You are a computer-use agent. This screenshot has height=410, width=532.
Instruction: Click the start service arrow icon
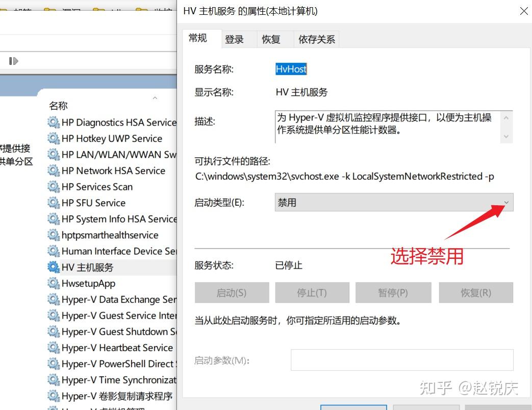point(13,61)
